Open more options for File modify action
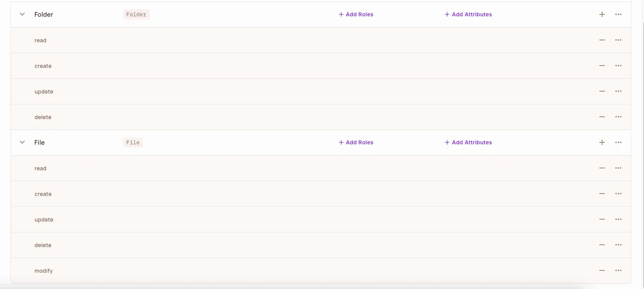The width and height of the screenshot is (644, 289). (x=618, y=270)
